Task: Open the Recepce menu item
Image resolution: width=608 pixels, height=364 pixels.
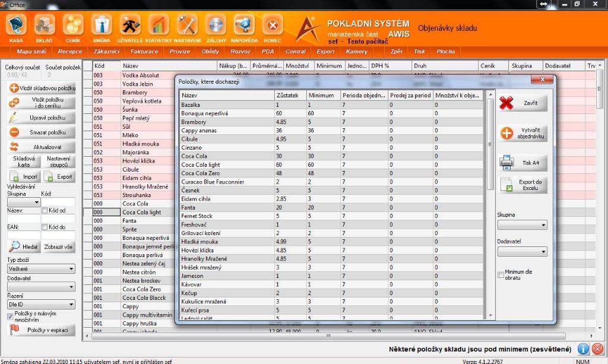Action: tap(70, 52)
